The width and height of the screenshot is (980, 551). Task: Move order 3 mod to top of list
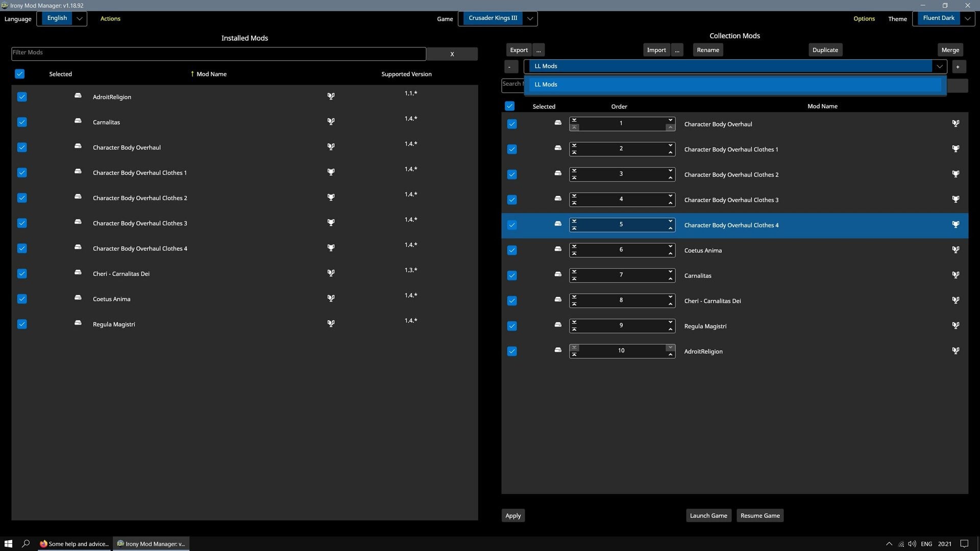pyautogui.click(x=574, y=178)
